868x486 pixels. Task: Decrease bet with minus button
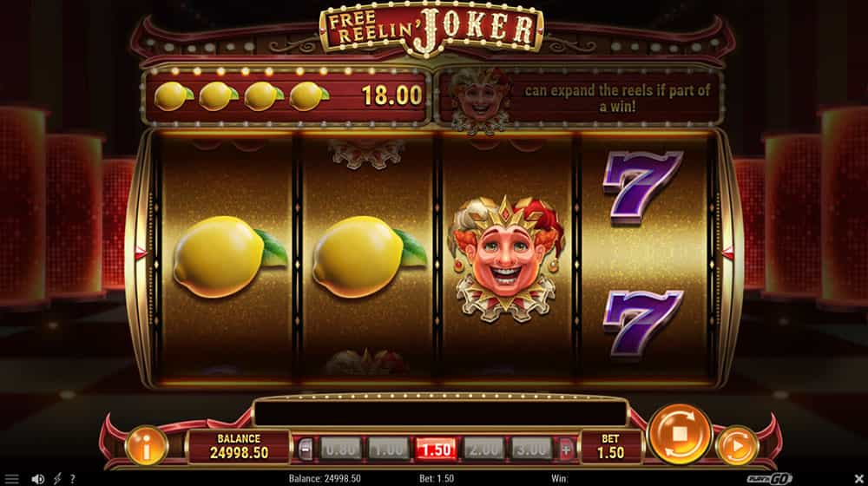point(306,450)
